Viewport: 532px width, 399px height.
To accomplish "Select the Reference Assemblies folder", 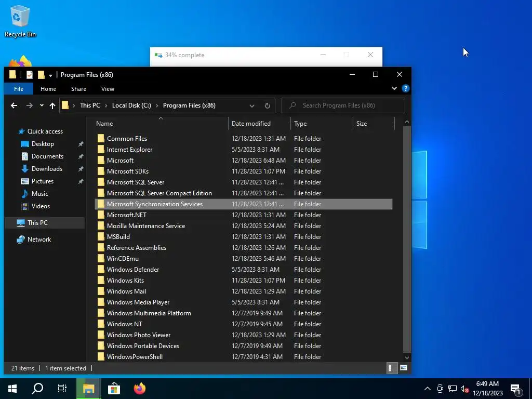I will [137, 248].
